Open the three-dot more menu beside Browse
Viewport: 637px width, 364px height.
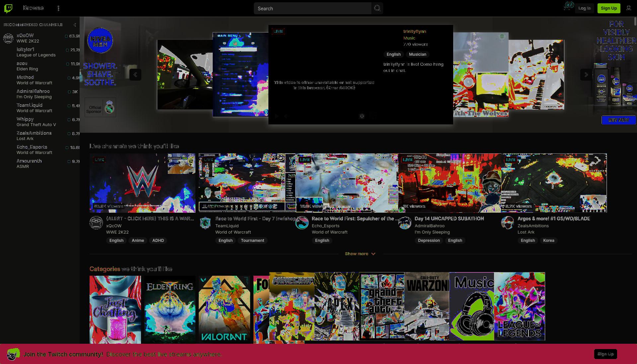[x=58, y=8]
